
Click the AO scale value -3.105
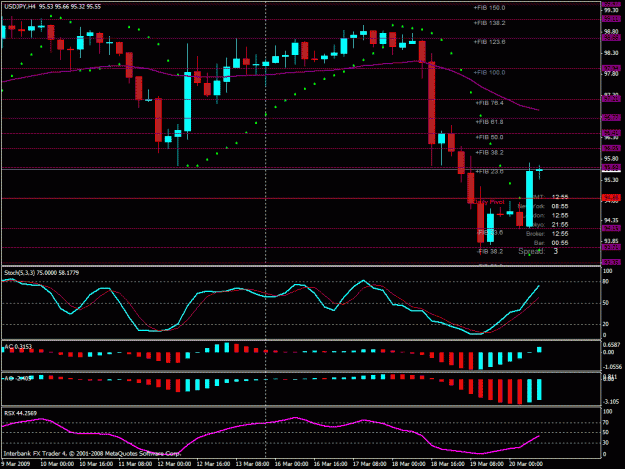612,402
